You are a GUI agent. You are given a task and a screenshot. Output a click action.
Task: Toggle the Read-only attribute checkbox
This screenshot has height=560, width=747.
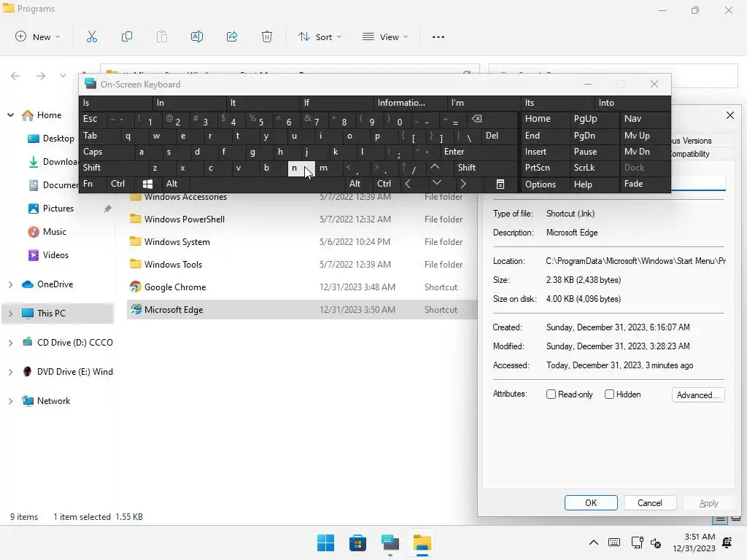[551, 394]
